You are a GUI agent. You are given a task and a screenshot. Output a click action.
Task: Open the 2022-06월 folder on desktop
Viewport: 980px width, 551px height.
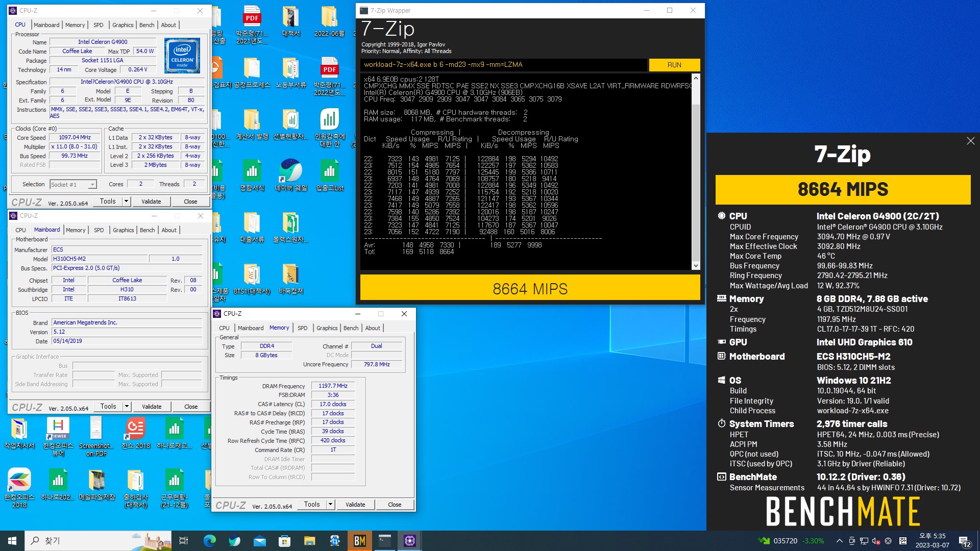[x=329, y=21]
